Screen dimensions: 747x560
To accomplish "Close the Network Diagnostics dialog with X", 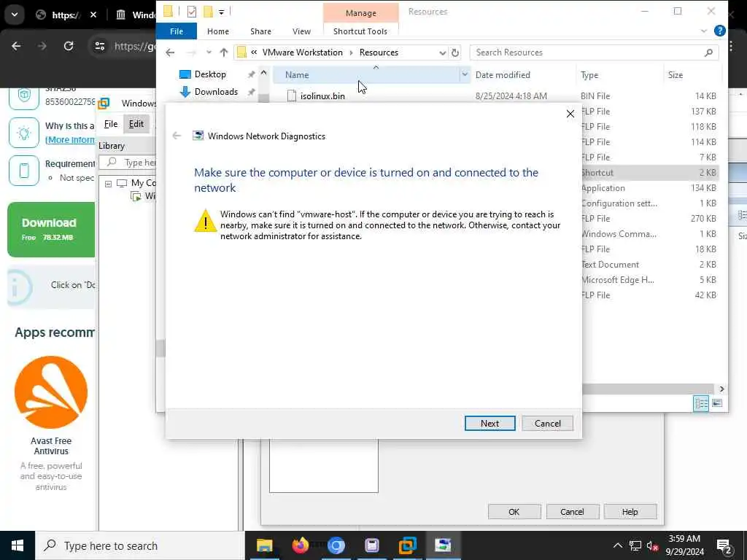I will pyautogui.click(x=570, y=114).
